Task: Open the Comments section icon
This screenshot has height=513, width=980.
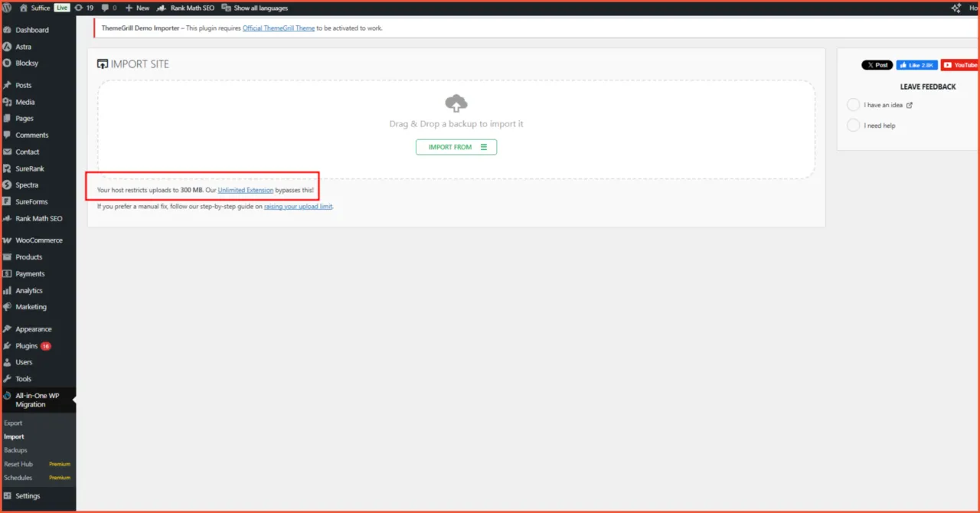Action: pos(8,135)
